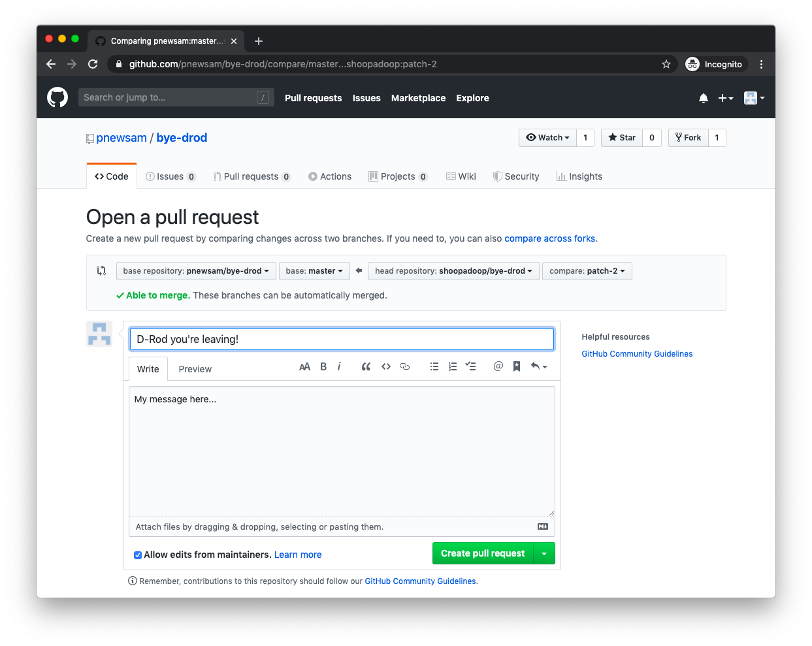This screenshot has height=646, width=812.
Task: Click the Markdown supported icon
Action: (543, 526)
